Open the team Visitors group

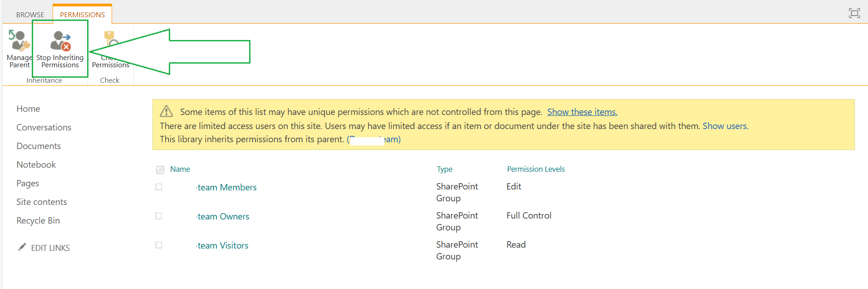click(222, 245)
